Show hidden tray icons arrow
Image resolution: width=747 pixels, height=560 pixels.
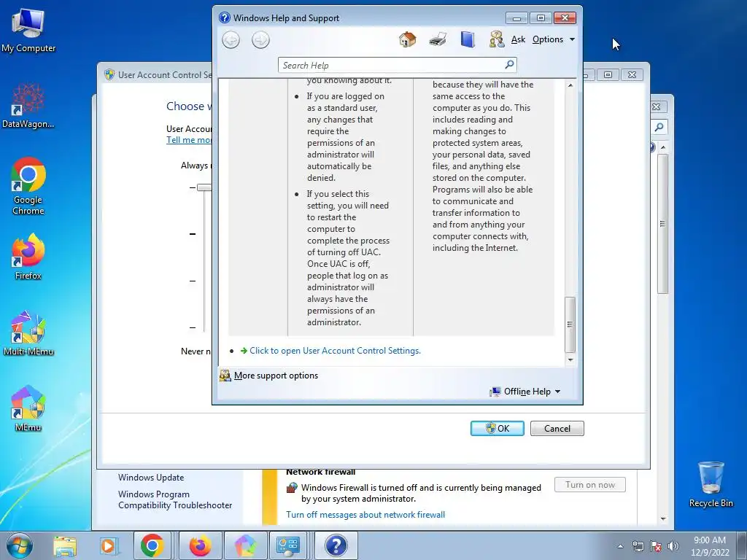click(620, 546)
